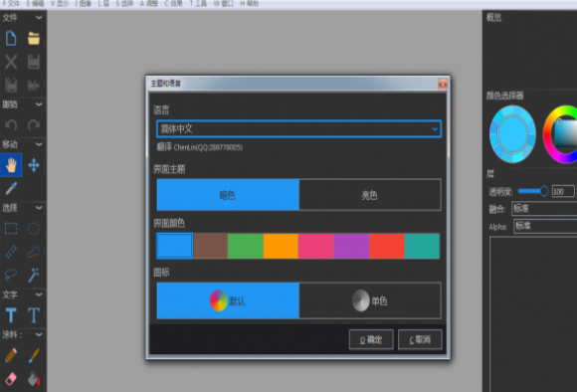577x392 pixels.
Task: Open the V 显示 menu
Action: click(60, 3)
